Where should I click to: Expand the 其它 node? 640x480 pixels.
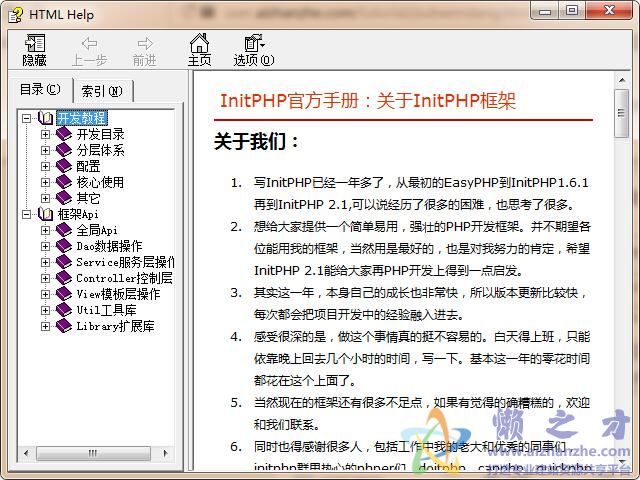pos(45,198)
